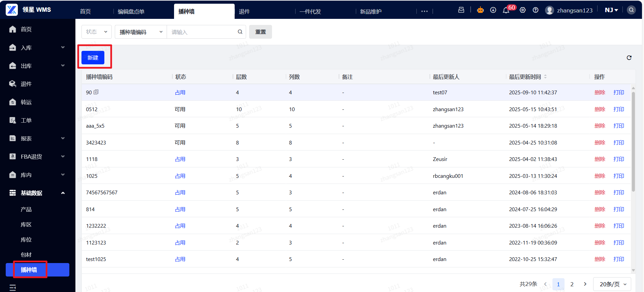Click the inbox tray icon in header
Viewport: 644px width, 292px height.
tap(461, 10)
